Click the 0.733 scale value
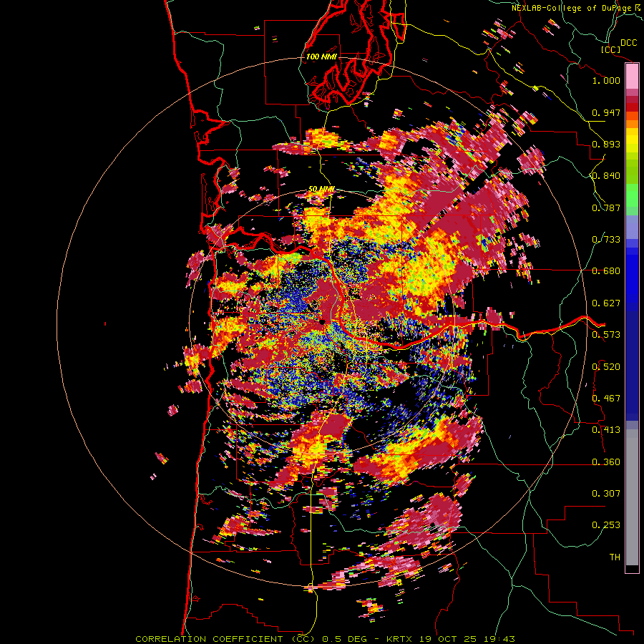Viewport: 644px width, 644px height. [606, 240]
